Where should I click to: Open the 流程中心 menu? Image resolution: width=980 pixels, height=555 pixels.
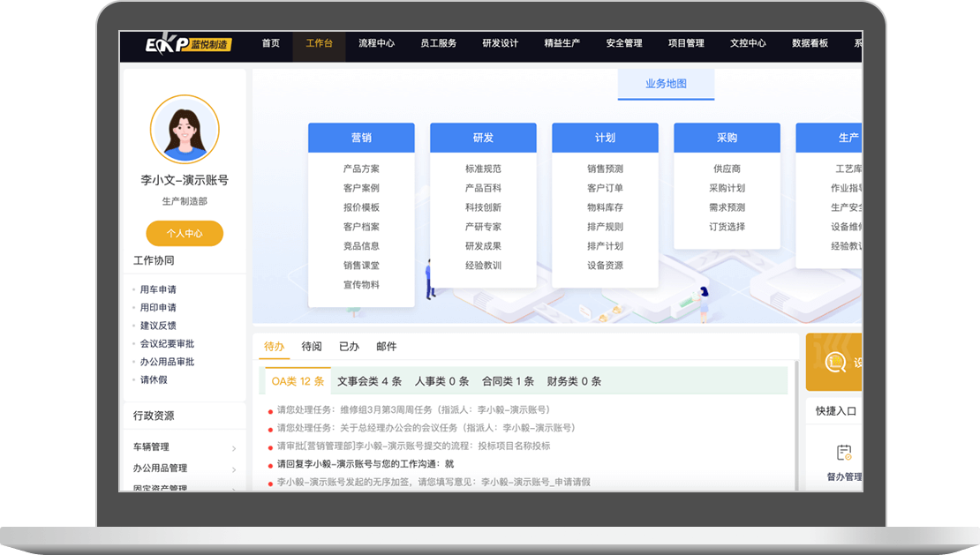(x=376, y=43)
